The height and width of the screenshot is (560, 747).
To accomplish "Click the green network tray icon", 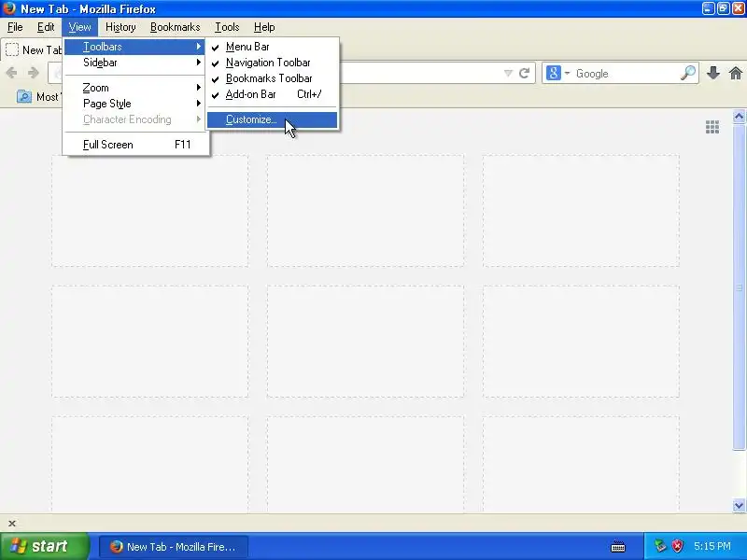I will tap(660, 546).
